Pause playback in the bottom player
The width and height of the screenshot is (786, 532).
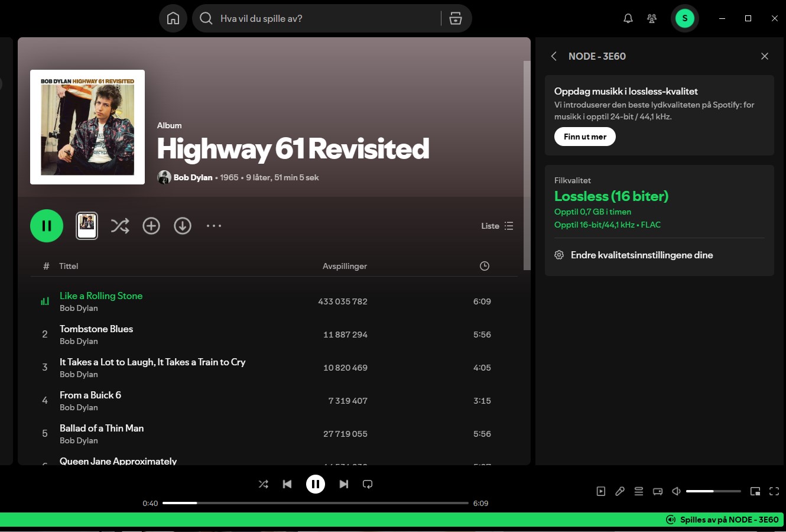coord(316,484)
